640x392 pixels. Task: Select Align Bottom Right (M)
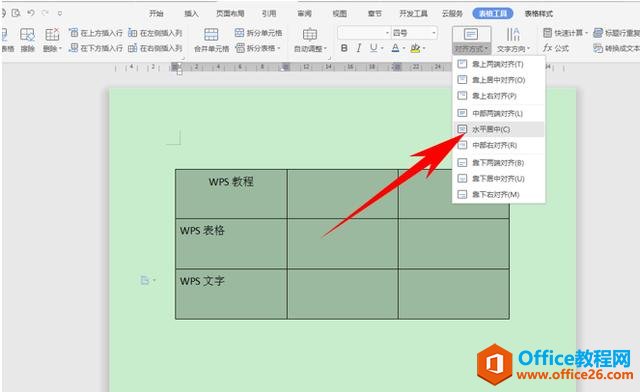[x=499, y=195]
